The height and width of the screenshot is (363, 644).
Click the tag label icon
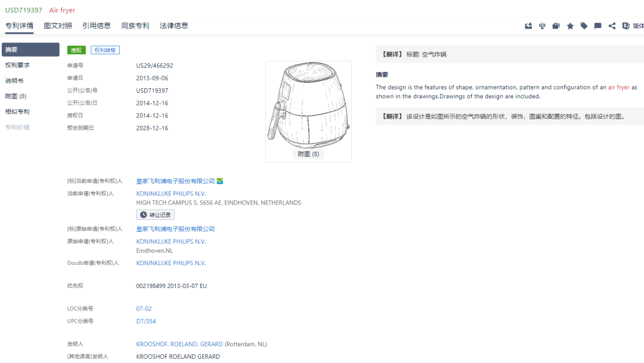pyautogui.click(x=584, y=26)
